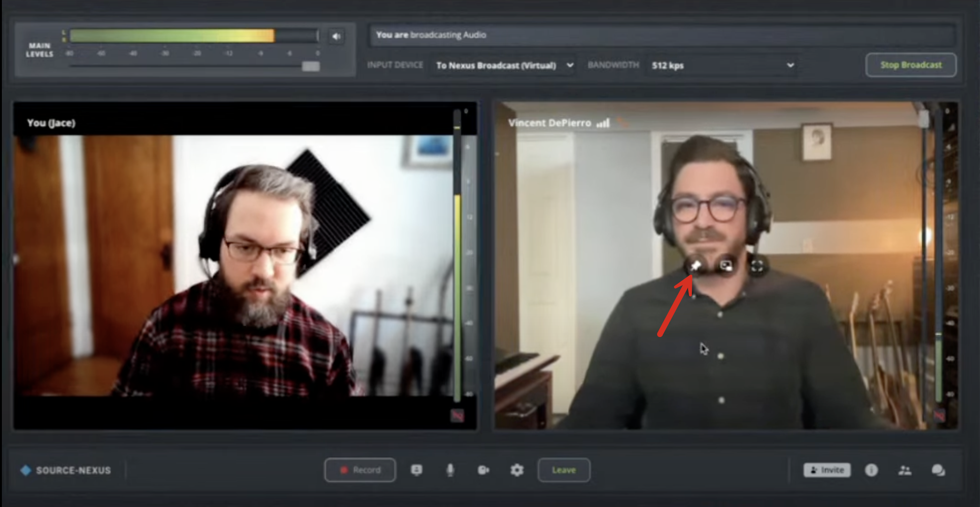
Task: Toggle the camera on or off
Action: click(x=483, y=470)
